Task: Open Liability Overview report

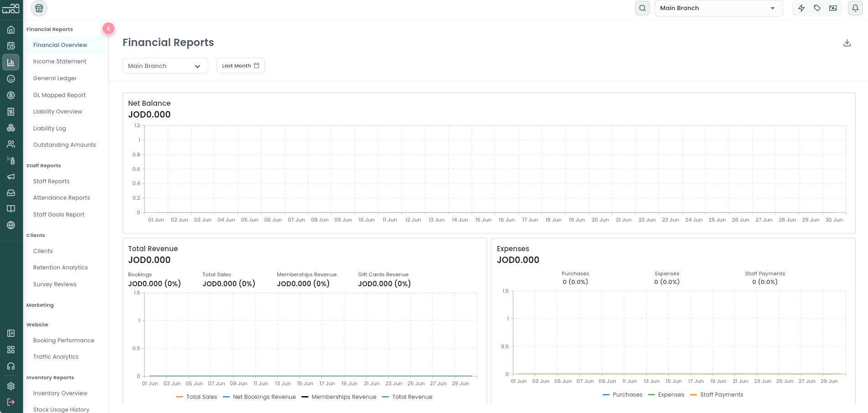Action: [57, 112]
